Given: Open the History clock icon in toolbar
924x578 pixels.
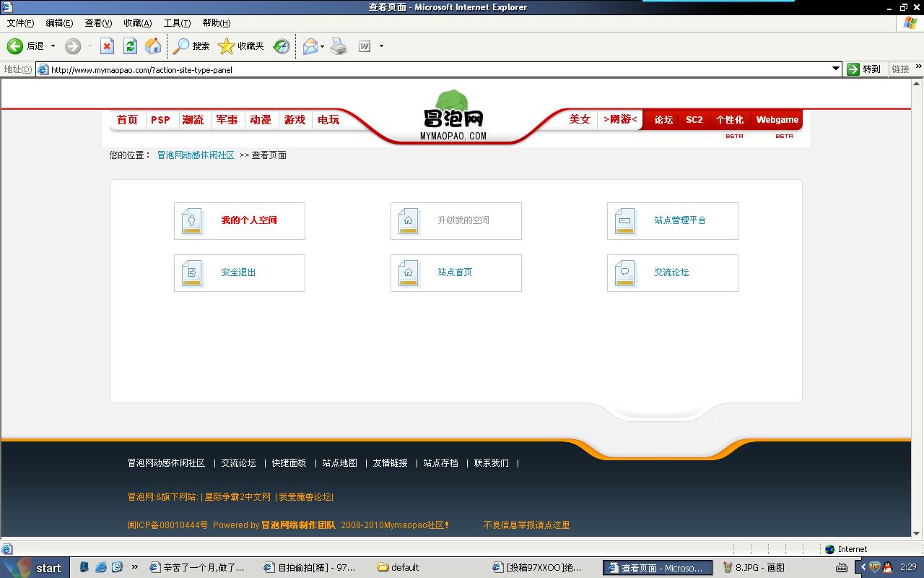Looking at the screenshot, I should [x=282, y=46].
